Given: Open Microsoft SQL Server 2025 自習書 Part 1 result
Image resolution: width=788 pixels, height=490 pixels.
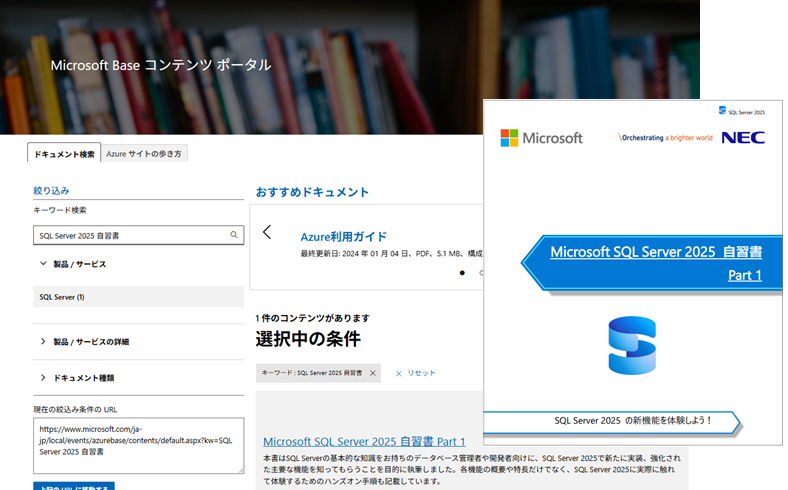Looking at the screenshot, I should click(x=364, y=441).
